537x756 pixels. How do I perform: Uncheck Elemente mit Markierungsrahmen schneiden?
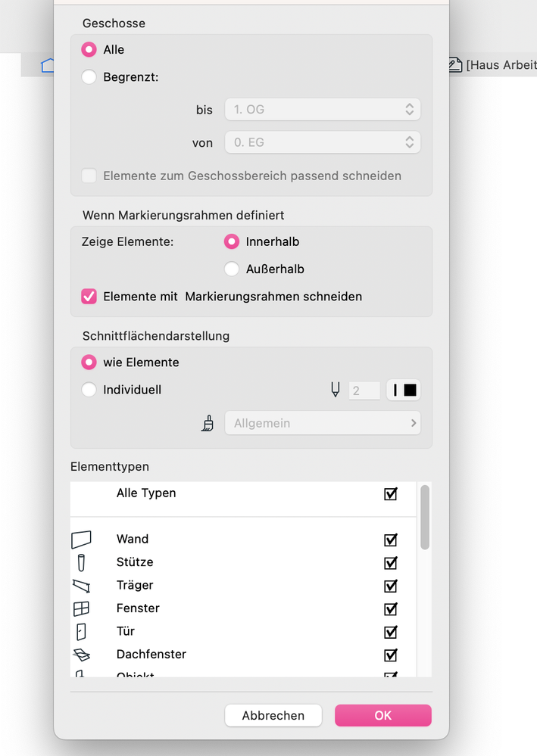click(89, 297)
